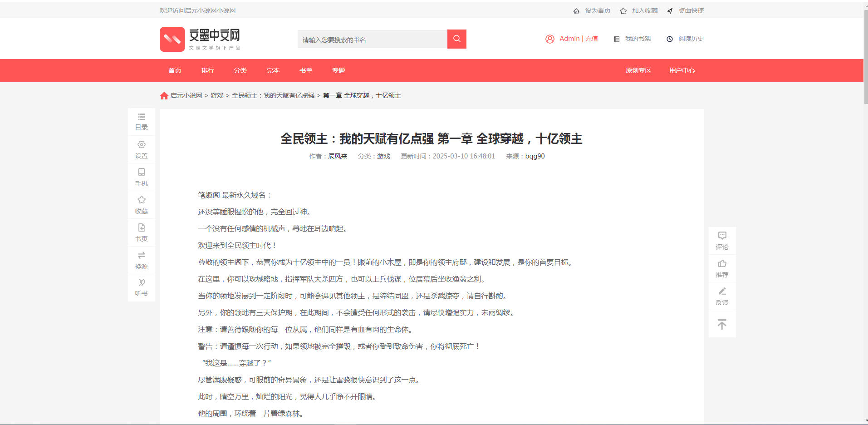The image size is (868, 425).
Task: Click the author link 辰风来
Action: [x=338, y=156]
